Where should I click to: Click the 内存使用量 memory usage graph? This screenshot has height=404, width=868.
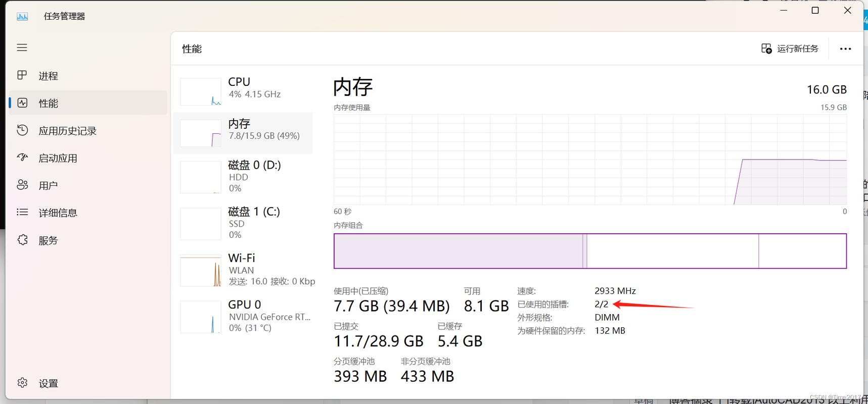pos(589,159)
